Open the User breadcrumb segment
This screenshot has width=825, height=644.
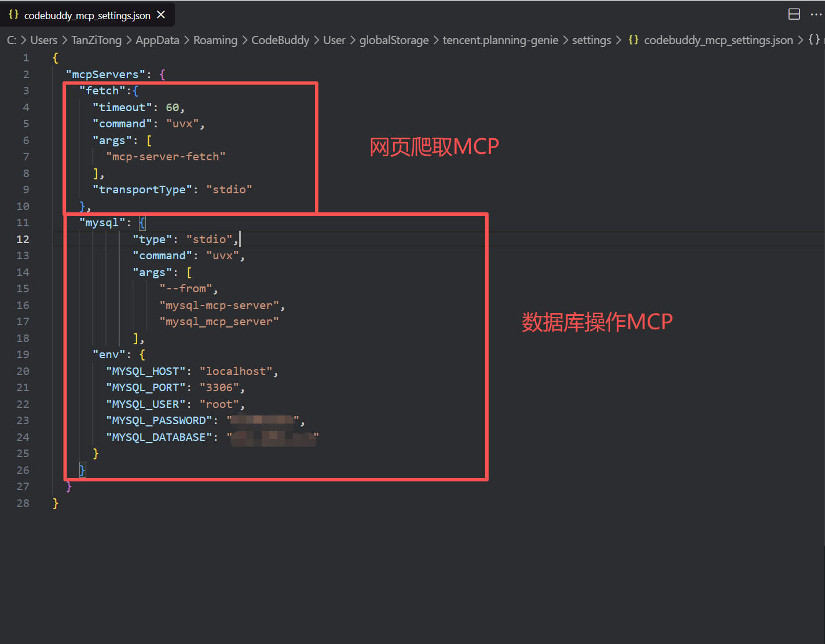pyautogui.click(x=334, y=40)
